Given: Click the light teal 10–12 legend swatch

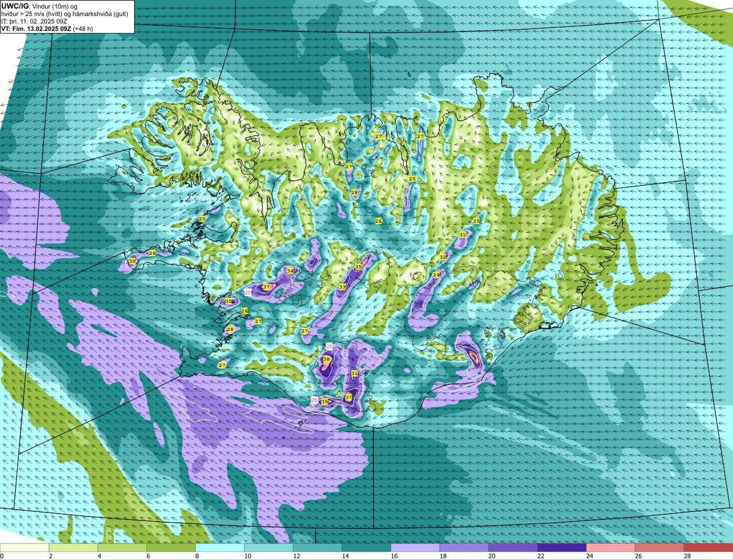Looking at the screenshot, I should point(269,548).
